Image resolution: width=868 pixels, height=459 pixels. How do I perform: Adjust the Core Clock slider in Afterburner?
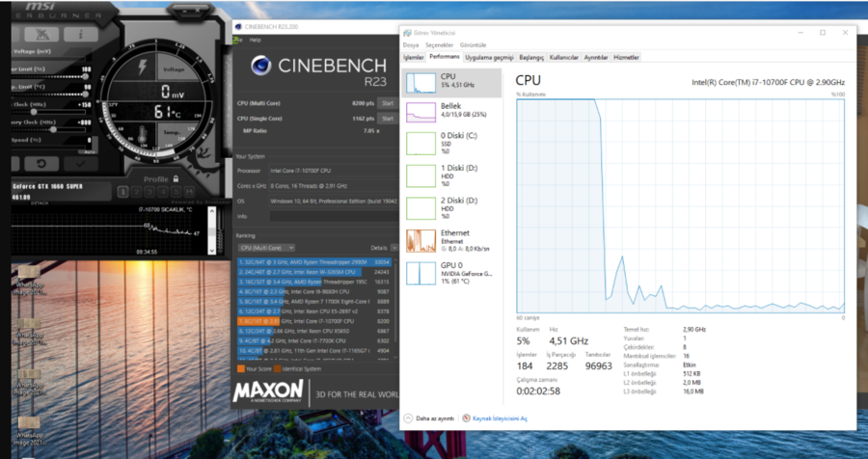pos(34,112)
